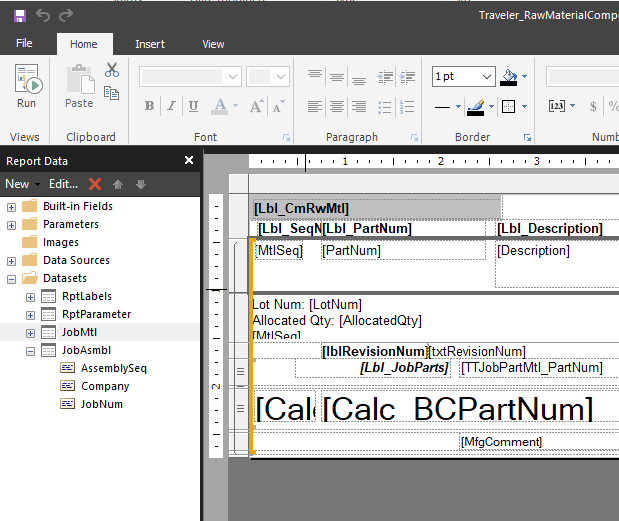Collapse the JobAsmbl dataset node

point(30,350)
